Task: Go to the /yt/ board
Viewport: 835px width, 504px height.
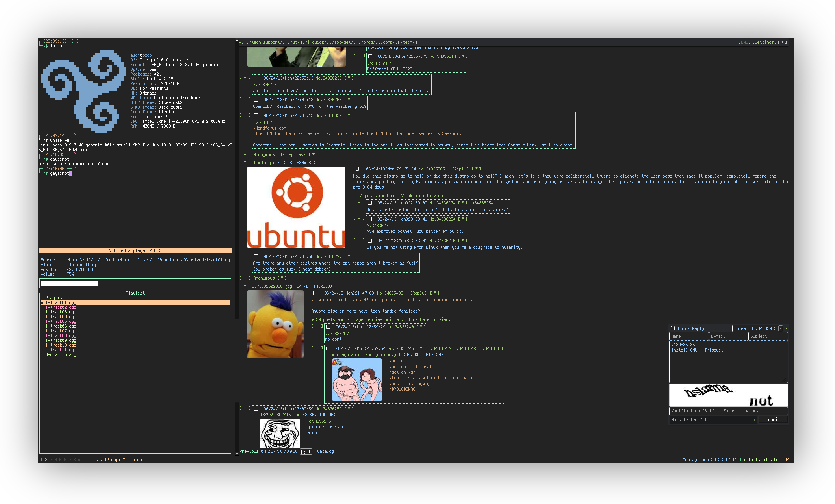Action: tap(295, 42)
